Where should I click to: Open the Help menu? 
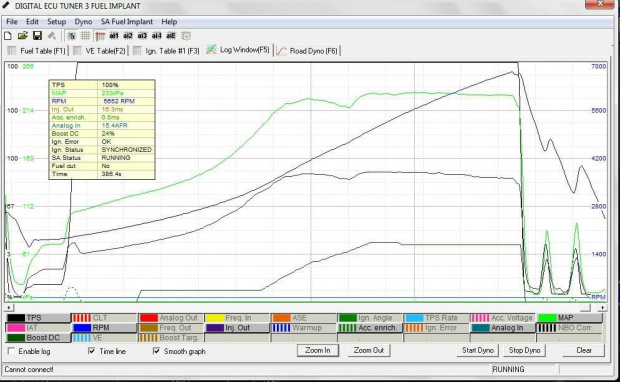[169, 22]
